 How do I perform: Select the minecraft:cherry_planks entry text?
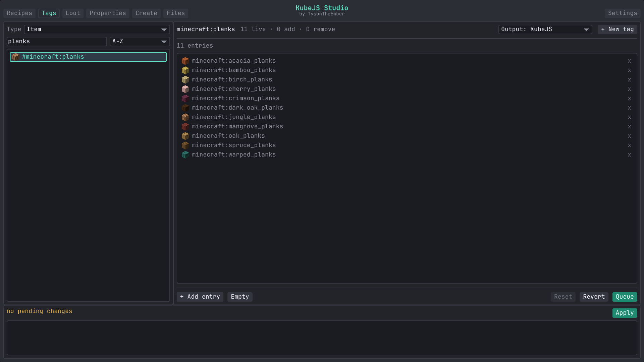[x=234, y=89]
